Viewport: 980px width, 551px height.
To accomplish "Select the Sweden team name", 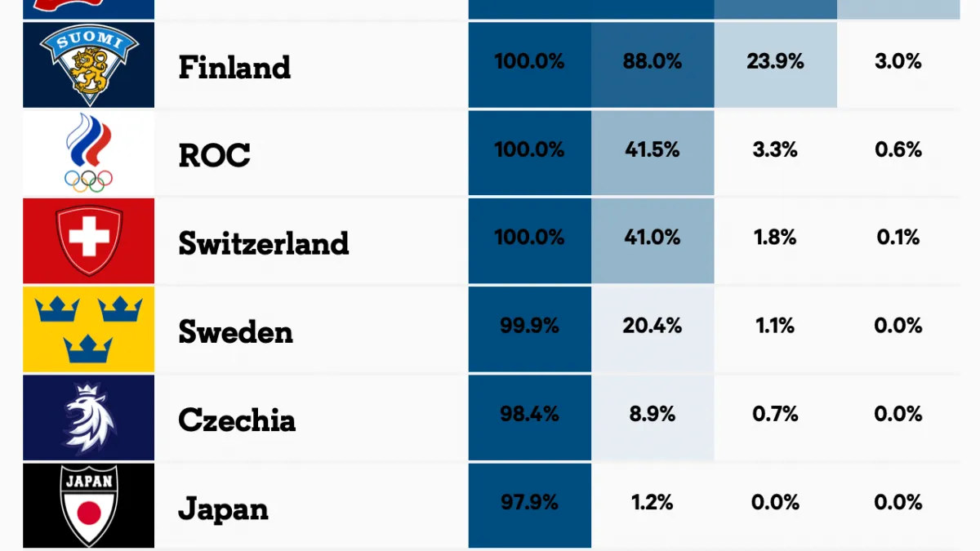I will point(235,331).
